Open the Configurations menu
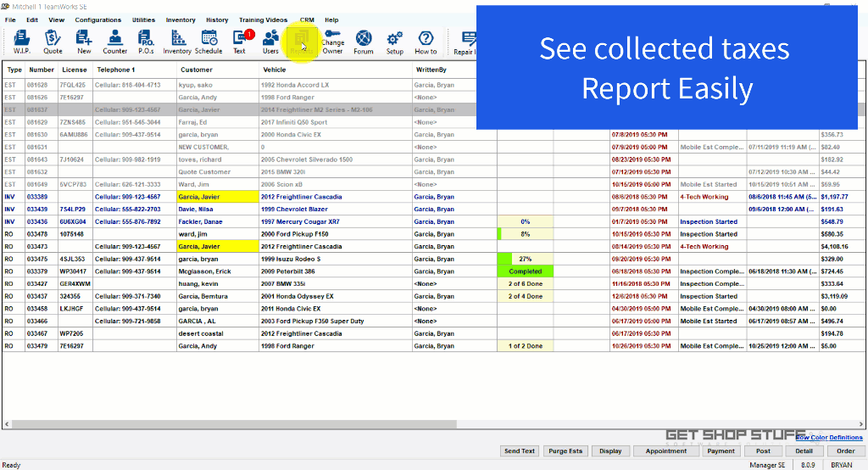This screenshot has height=470, width=868. point(97,20)
